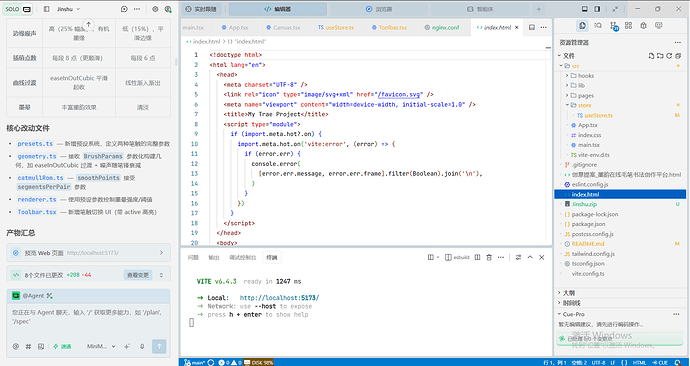Switch to the 调试控制台 panel tab
Viewport: 690px width, 366px height.
(242, 257)
